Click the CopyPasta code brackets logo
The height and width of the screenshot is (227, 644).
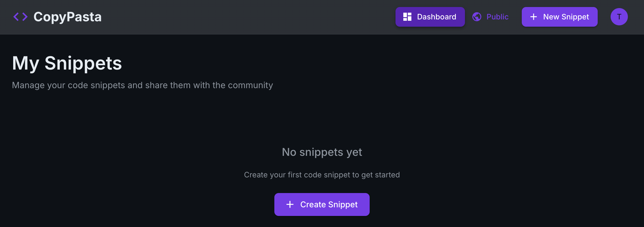coord(20,17)
